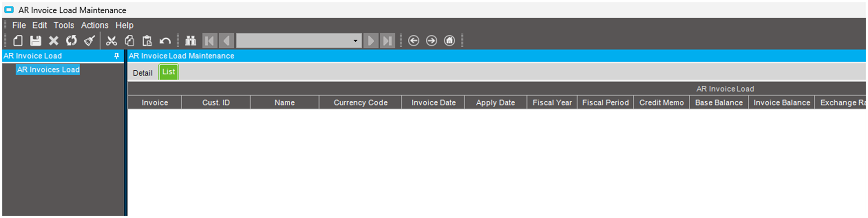Open search with the binoculars icon
This screenshot has height=218, width=868.
coord(190,41)
